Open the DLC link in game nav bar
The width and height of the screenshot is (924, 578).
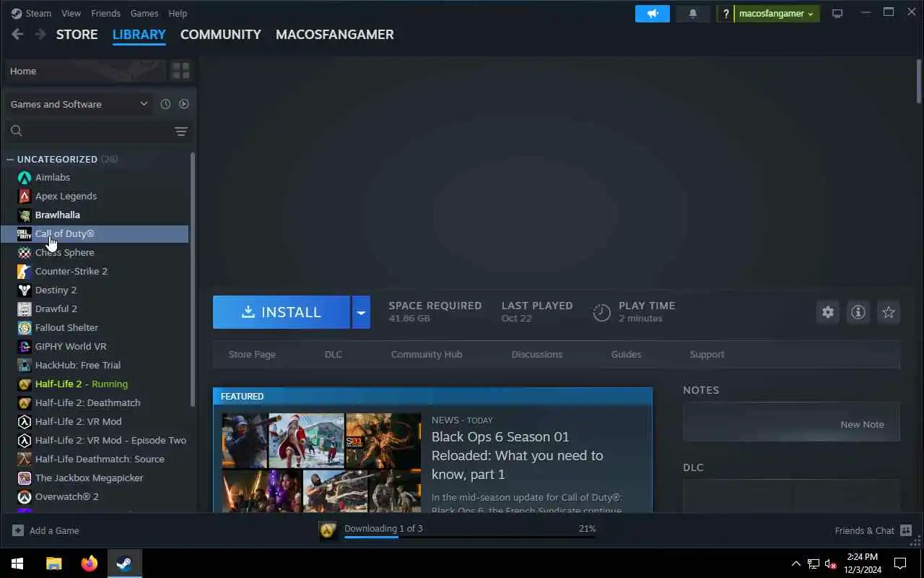coord(334,355)
